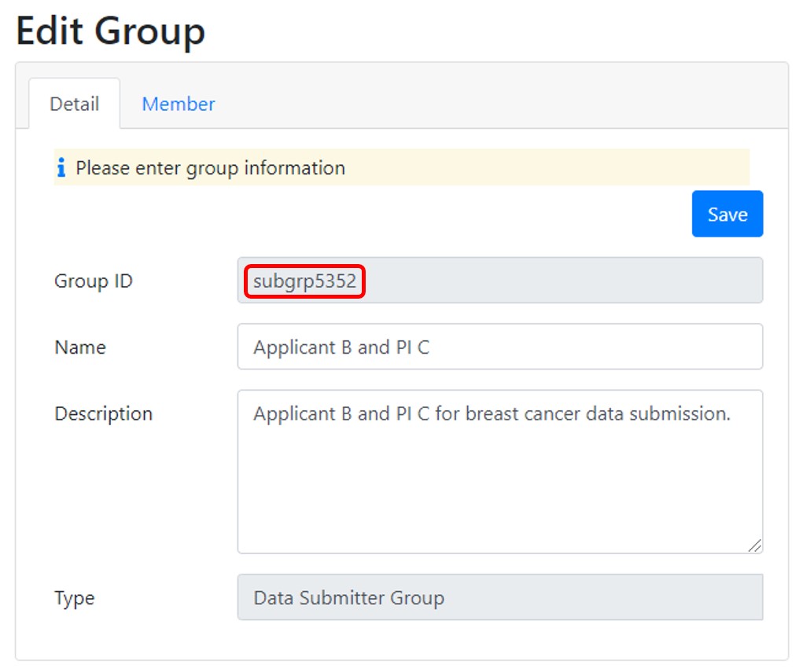The width and height of the screenshot is (799, 672).
Task: Click the disabled Group ID field
Action: click(x=550, y=281)
